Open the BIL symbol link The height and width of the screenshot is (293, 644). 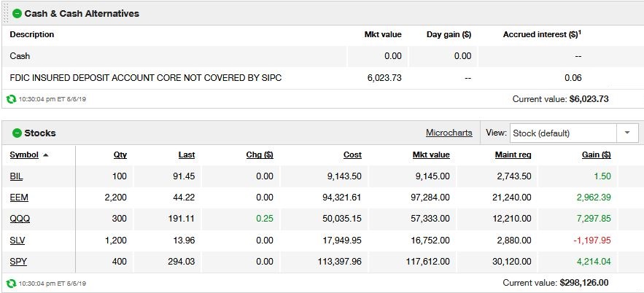[x=16, y=176]
